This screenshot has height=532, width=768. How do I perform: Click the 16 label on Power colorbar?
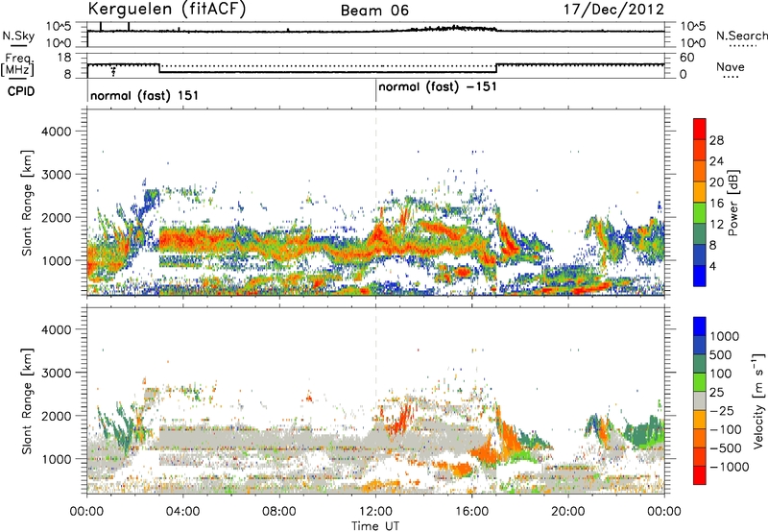click(x=716, y=204)
